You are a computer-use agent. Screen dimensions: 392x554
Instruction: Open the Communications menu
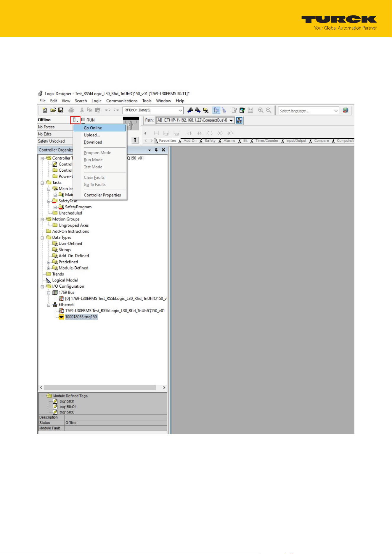122,101
